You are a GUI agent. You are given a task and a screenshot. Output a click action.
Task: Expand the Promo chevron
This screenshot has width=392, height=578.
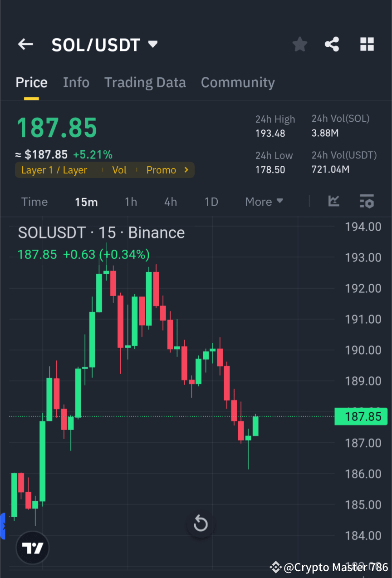pyautogui.click(x=186, y=170)
